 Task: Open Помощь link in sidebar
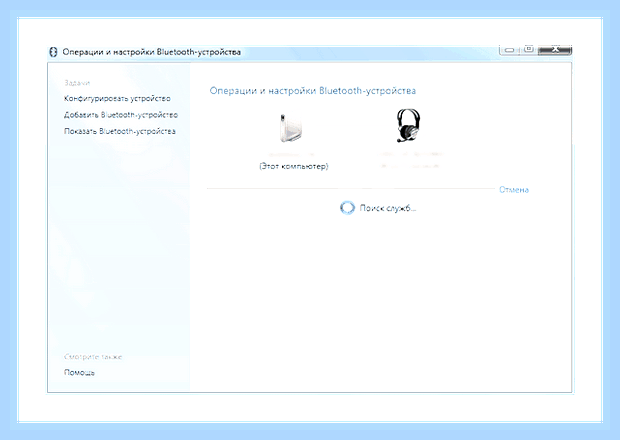[79, 372]
